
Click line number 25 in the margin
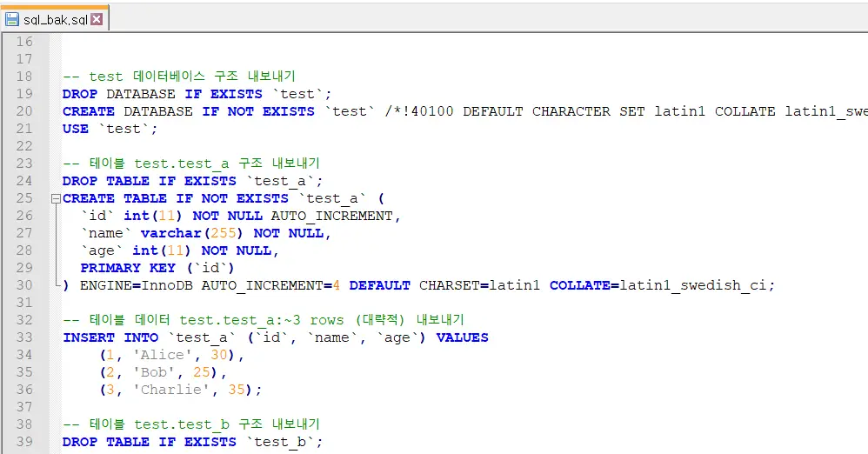point(24,198)
